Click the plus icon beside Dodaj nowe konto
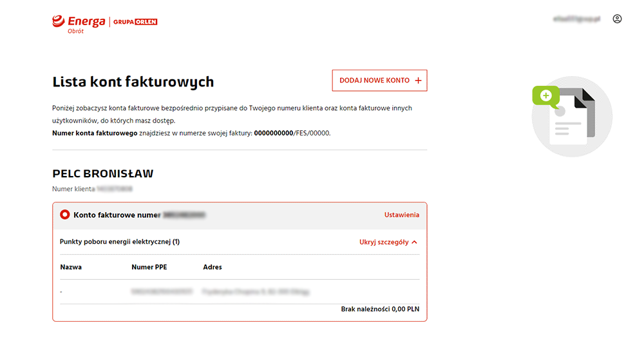 pos(418,81)
